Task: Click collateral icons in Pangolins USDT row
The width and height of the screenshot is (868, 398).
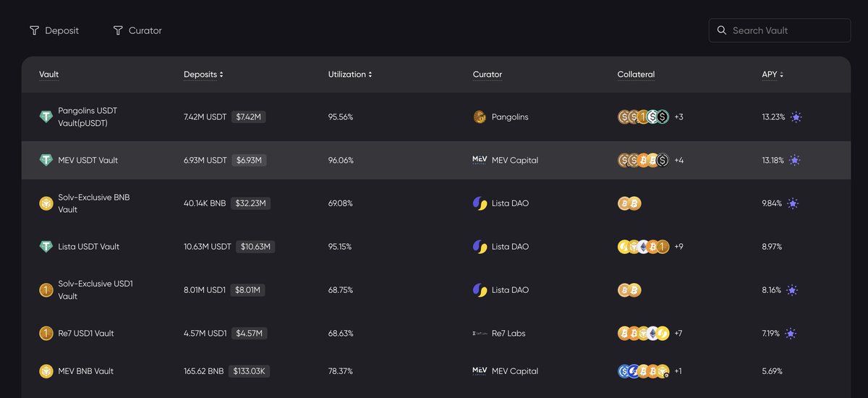Action: point(643,117)
